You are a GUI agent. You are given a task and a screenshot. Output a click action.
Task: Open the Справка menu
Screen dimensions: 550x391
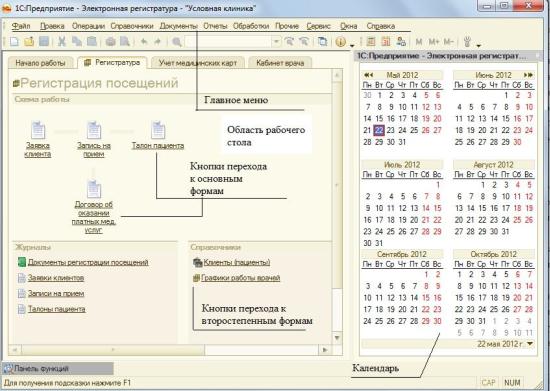coord(381,26)
